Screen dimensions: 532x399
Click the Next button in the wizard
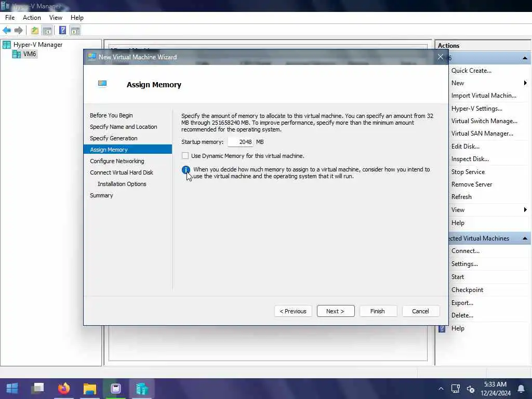pos(336,311)
